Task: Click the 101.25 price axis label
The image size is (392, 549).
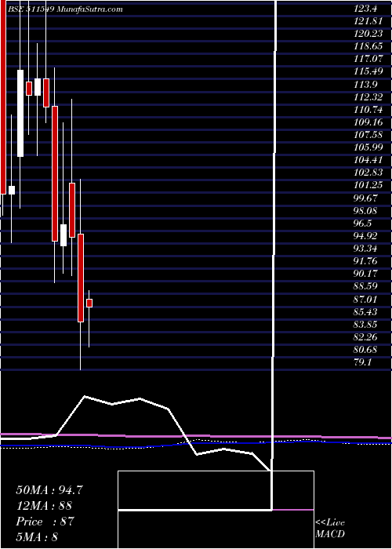Action: 368,186
